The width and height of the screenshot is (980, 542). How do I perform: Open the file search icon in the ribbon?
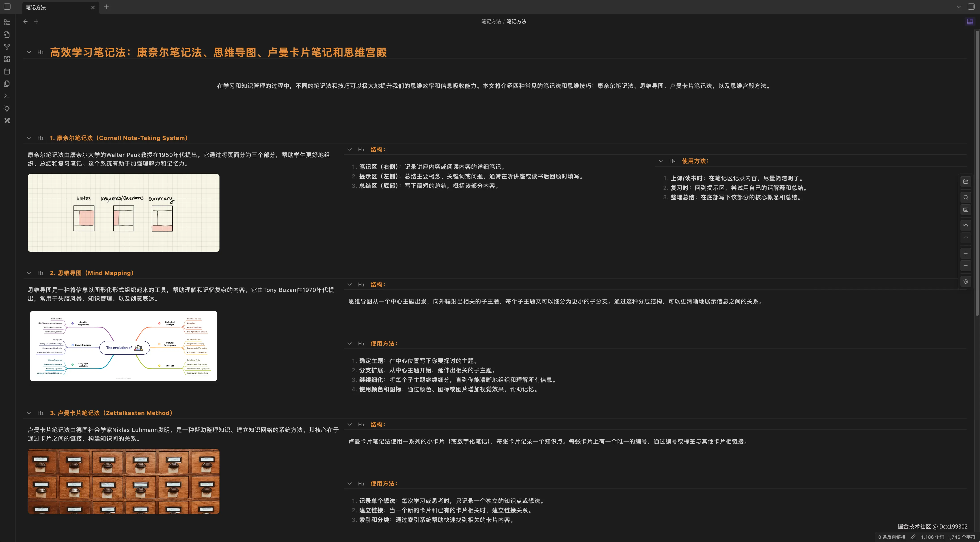click(x=7, y=35)
